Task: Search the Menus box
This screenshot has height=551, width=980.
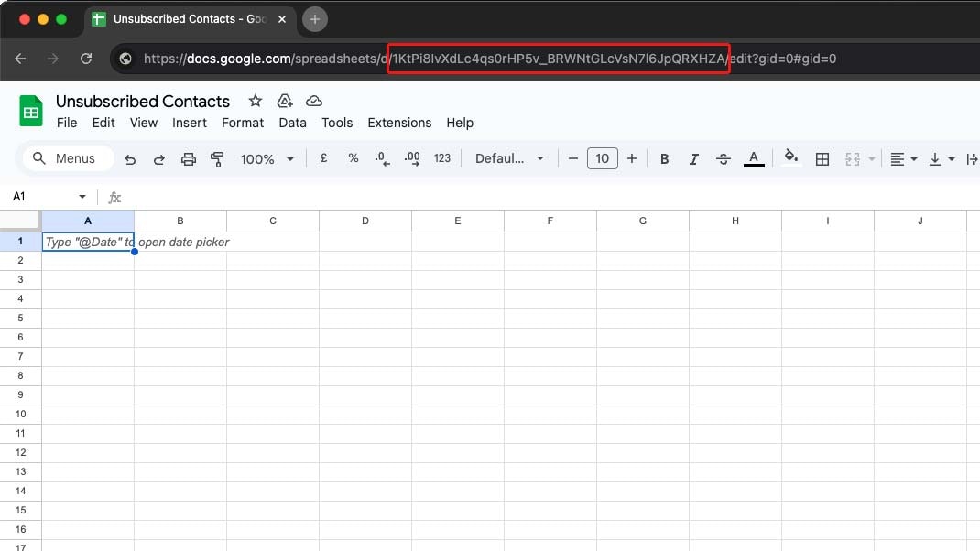Action: (x=69, y=158)
